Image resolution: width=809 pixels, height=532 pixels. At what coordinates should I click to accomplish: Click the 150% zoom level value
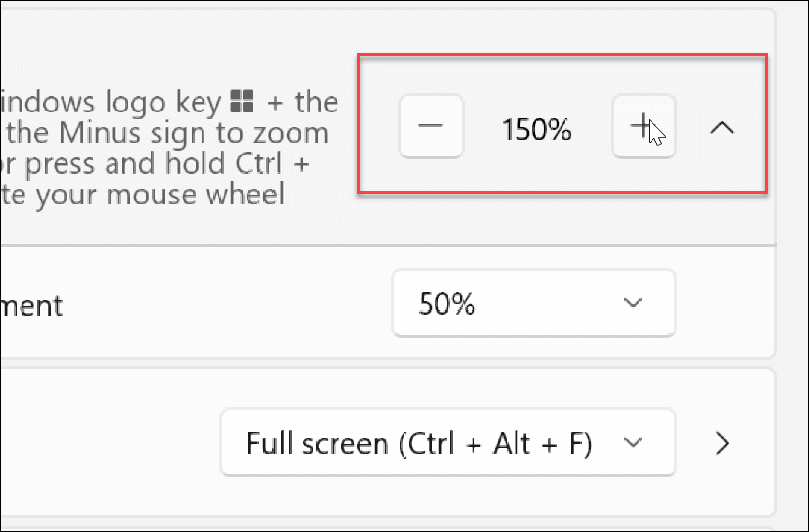click(x=536, y=128)
